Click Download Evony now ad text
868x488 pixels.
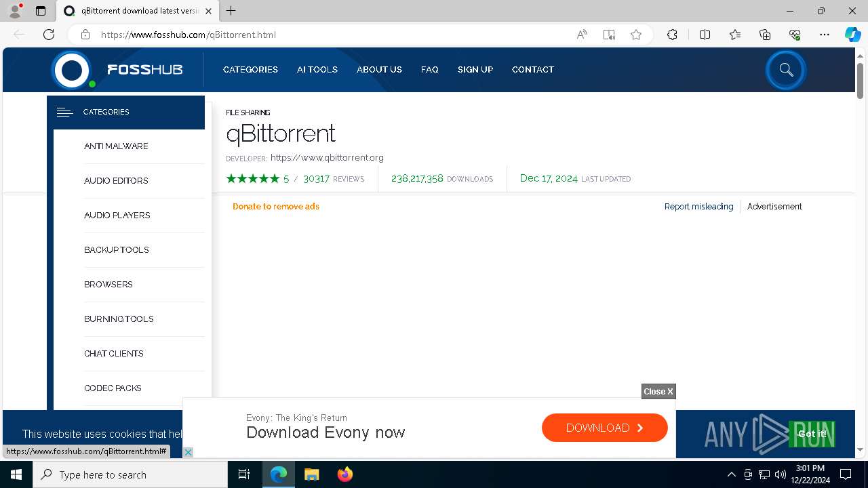(x=325, y=432)
